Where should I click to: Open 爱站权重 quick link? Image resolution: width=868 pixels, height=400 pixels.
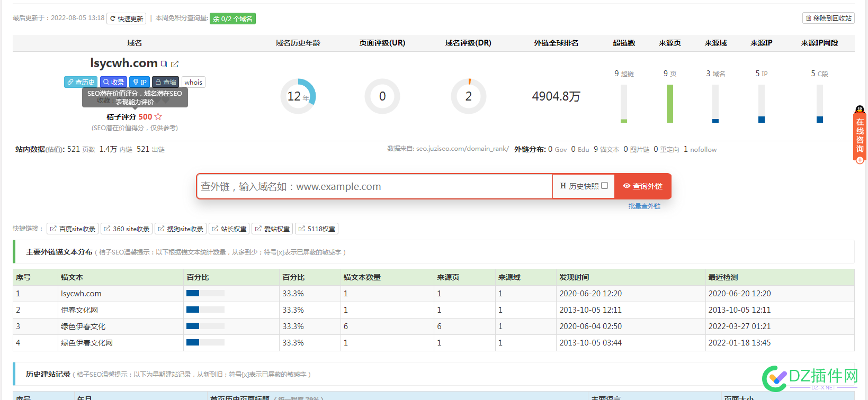[x=272, y=229]
